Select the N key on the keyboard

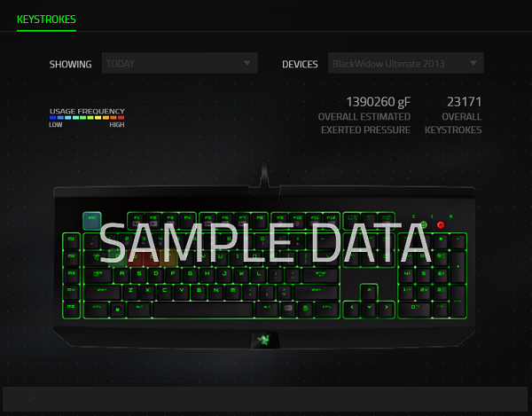tap(215, 293)
